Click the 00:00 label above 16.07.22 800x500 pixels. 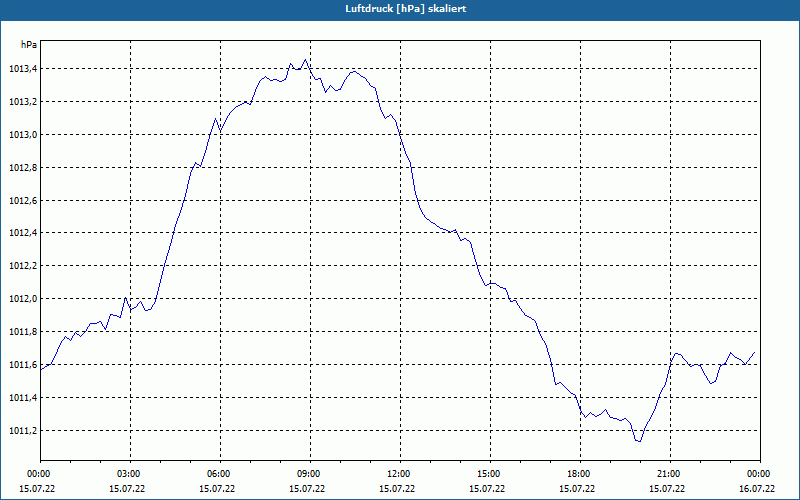tap(758, 474)
